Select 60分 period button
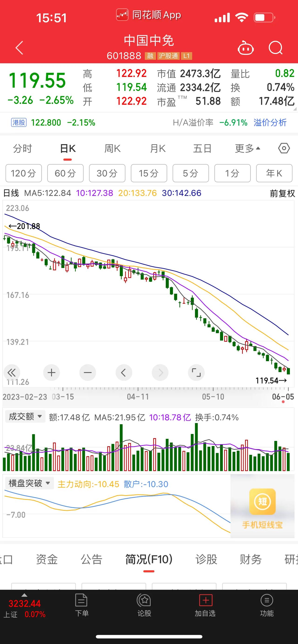298x644 pixels. pos(65,173)
